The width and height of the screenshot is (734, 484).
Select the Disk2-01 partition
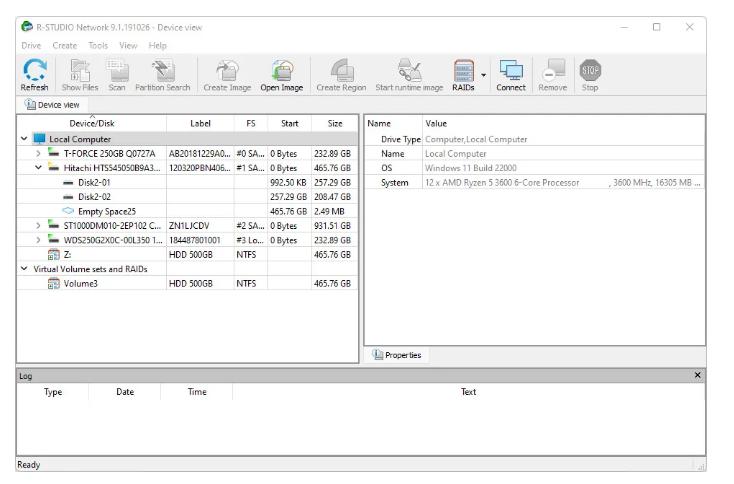pos(94,183)
